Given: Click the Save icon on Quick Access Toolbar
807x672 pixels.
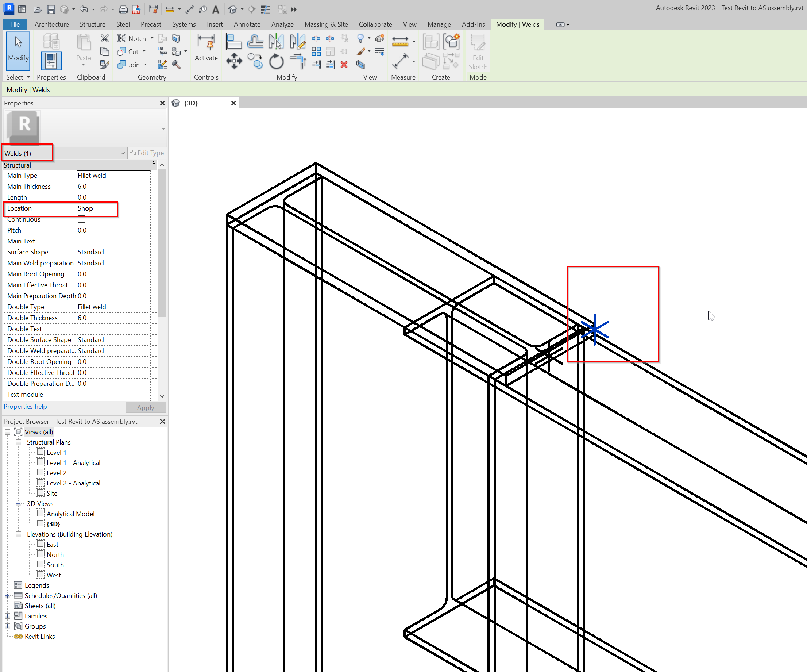Looking at the screenshot, I should pos(51,9).
